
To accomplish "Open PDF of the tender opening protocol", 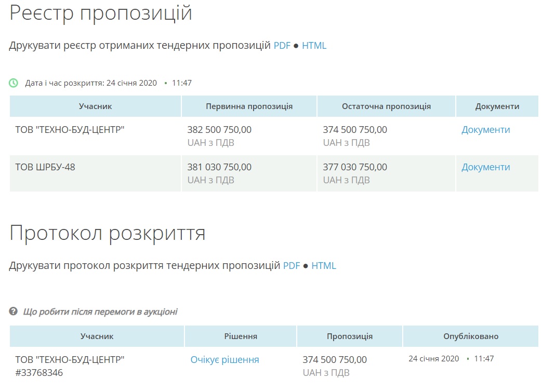I will [x=291, y=266].
